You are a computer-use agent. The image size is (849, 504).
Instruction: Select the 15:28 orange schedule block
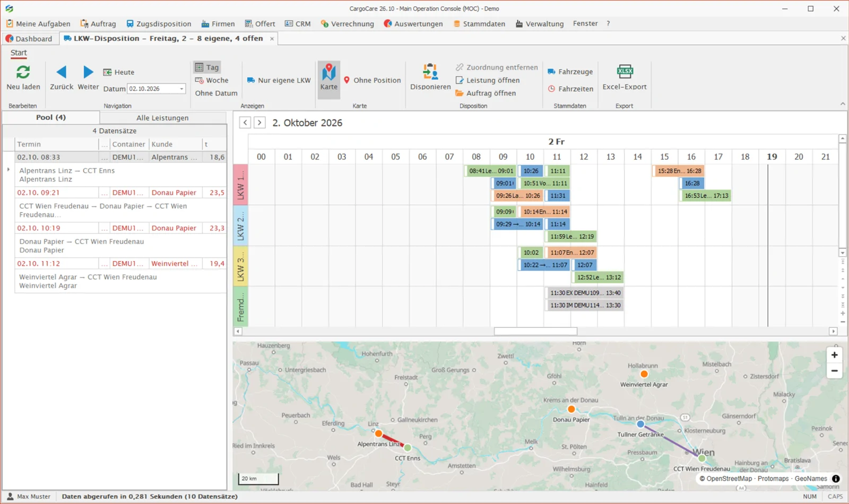click(679, 171)
